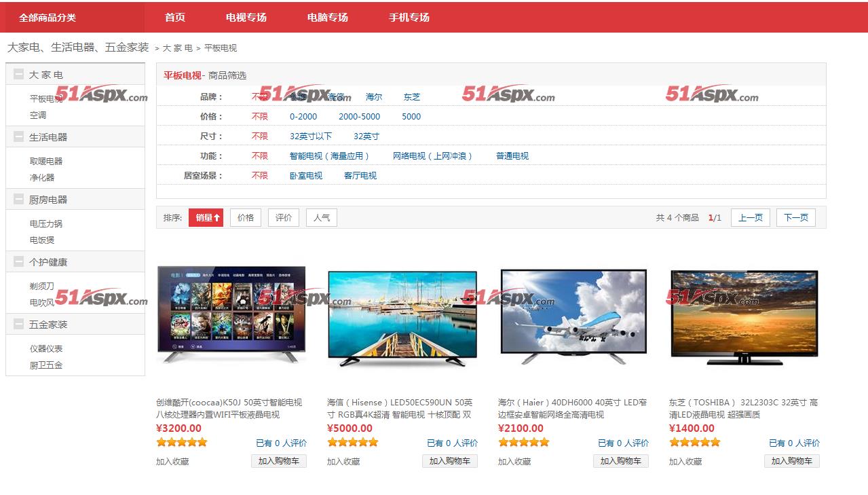Filter brand by 东芝
The image size is (868, 495).
pyautogui.click(x=412, y=97)
